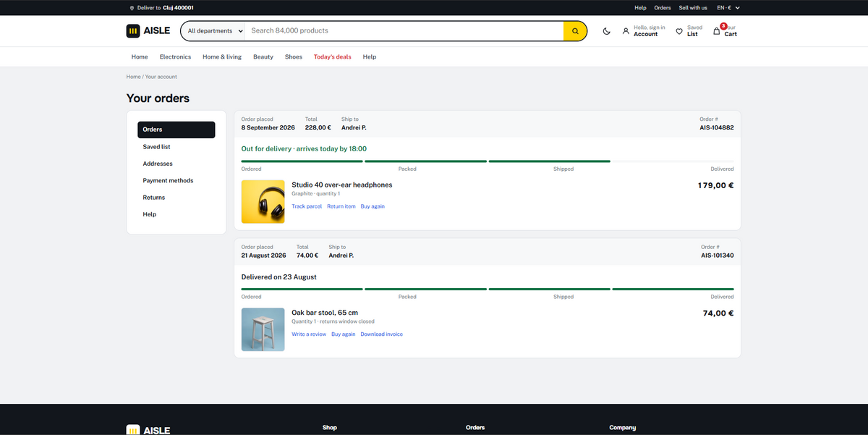Open the Oak bar stool thumbnail

263,330
